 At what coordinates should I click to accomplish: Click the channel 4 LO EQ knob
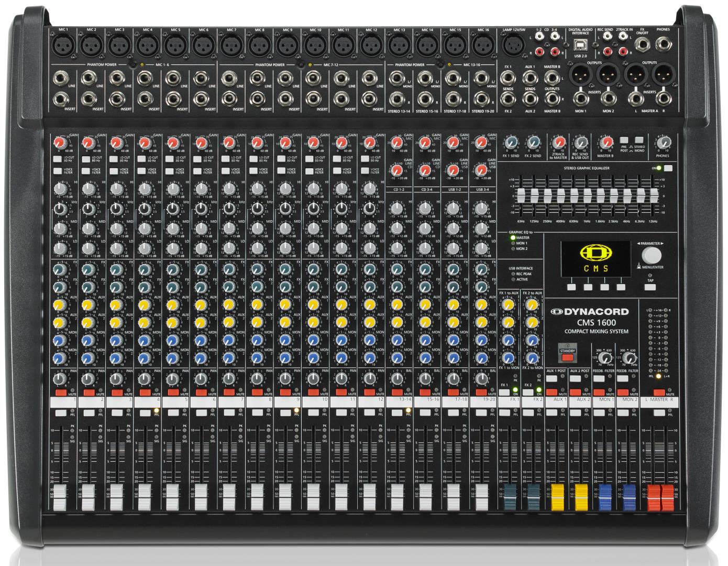tap(145, 247)
